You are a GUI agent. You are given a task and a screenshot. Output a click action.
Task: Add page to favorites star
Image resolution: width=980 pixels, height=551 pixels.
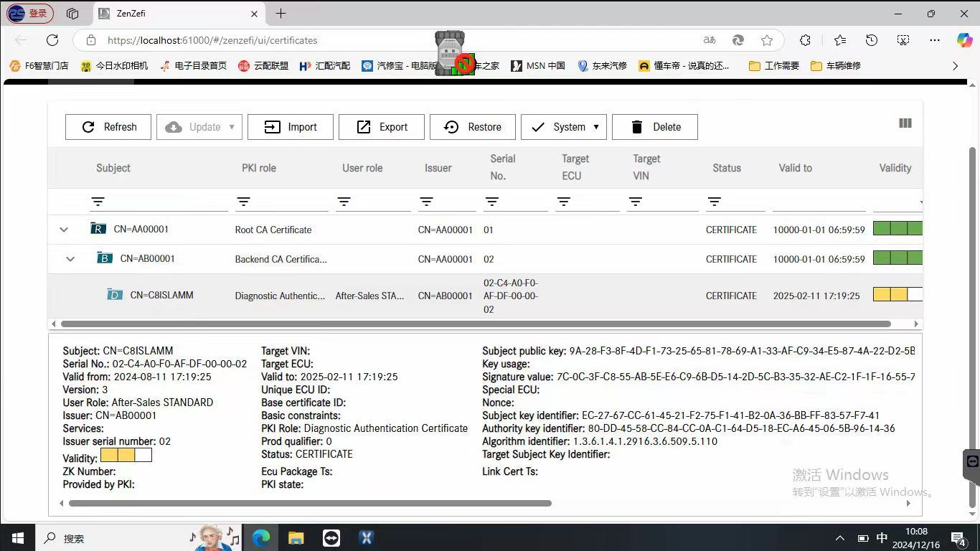(767, 40)
